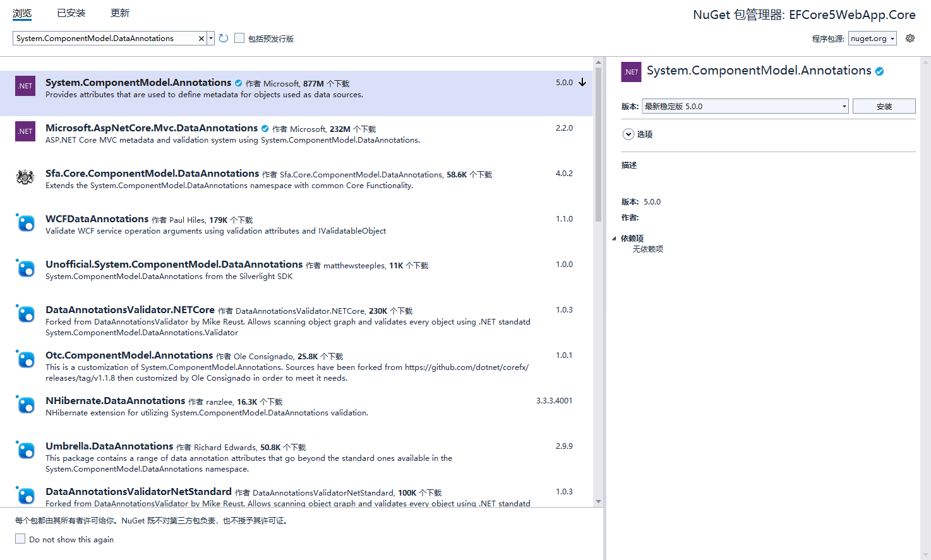
Task: Expand the 选项 options section
Action: click(x=628, y=134)
